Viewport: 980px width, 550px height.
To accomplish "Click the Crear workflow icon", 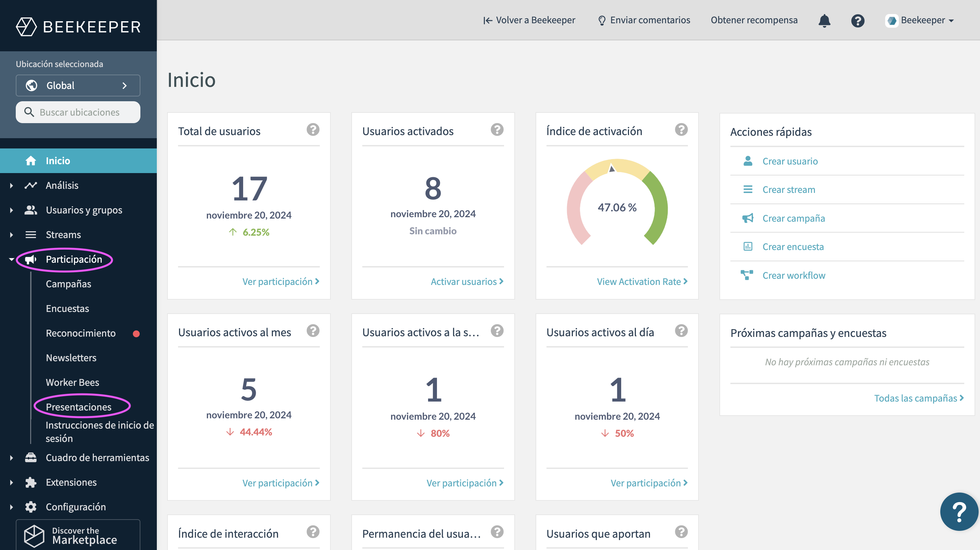I will [x=747, y=275].
